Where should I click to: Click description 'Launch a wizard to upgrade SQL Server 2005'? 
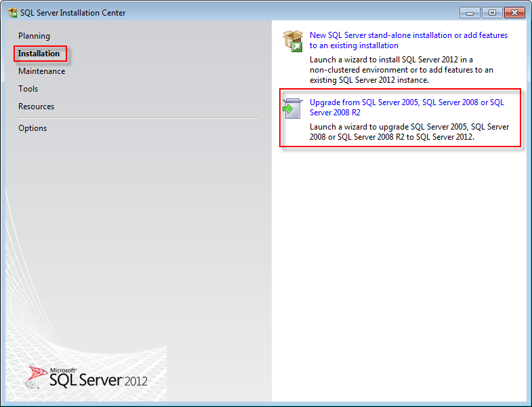click(409, 132)
